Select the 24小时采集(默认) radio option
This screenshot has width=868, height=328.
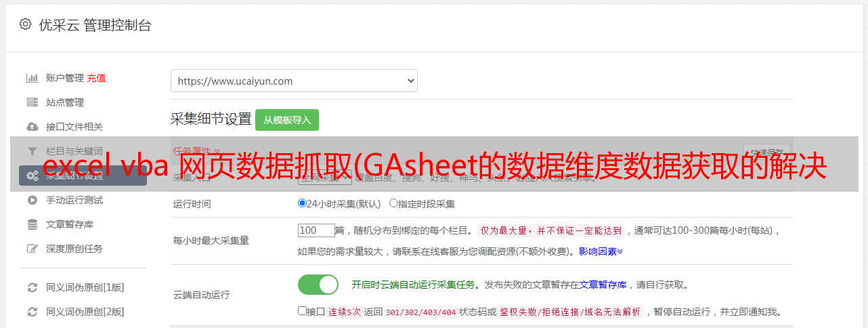[302, 203]
